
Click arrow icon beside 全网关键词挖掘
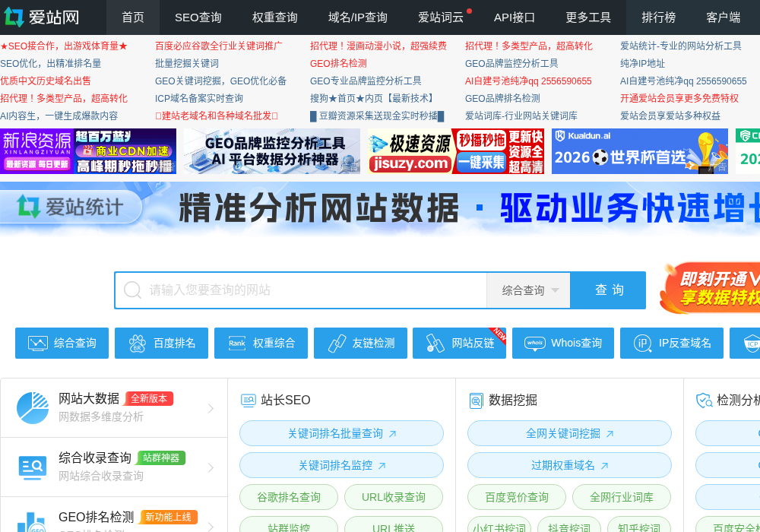[610, 434]
